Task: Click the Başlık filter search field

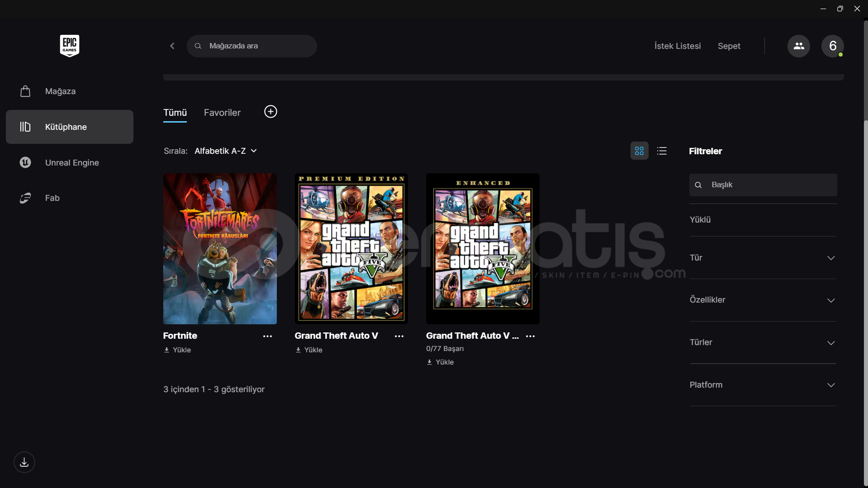Action: (769, 185)
